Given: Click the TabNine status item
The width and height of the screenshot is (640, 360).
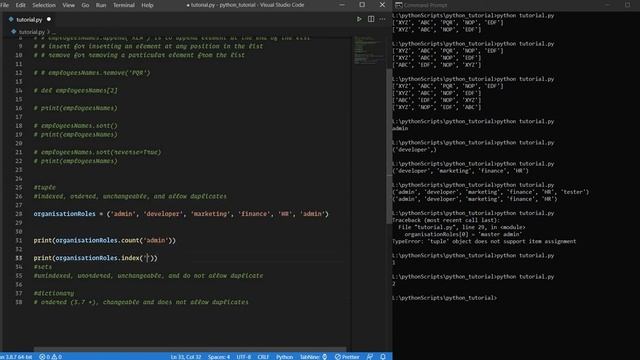Looking at the screenshot, I should click(313, 357).
